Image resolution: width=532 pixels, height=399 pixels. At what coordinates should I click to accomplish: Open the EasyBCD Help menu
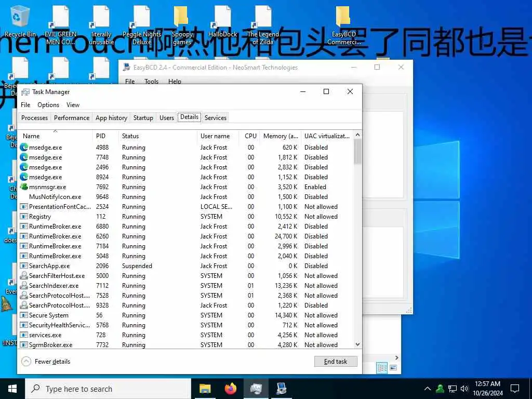(x=175, y=81)
